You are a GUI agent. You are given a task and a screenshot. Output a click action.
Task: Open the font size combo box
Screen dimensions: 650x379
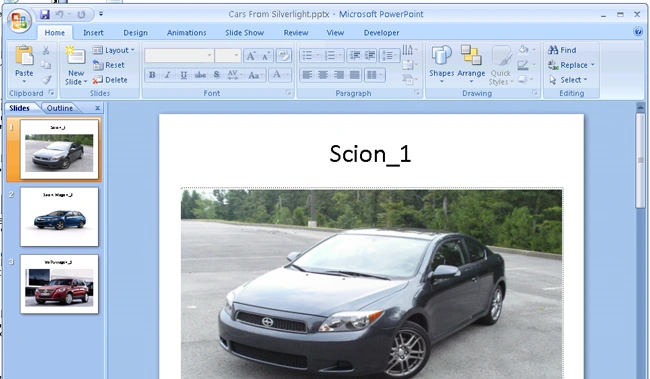point(228,55)
